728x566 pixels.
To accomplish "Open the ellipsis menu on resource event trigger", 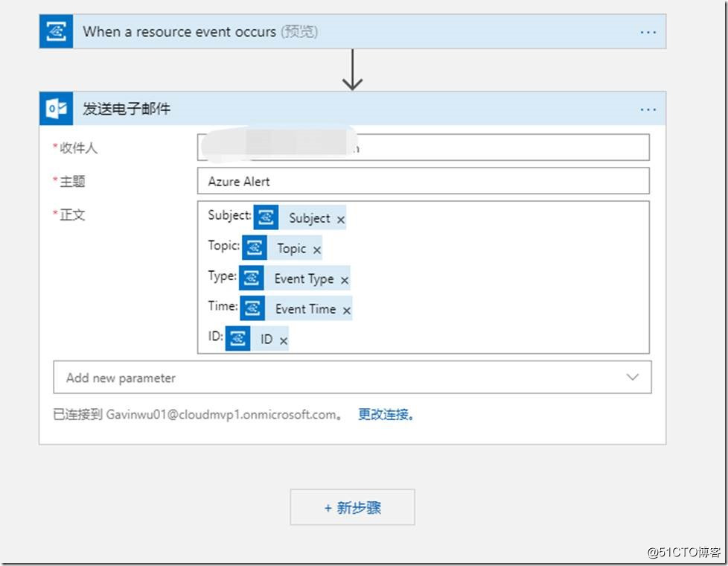I will [648, 32].
